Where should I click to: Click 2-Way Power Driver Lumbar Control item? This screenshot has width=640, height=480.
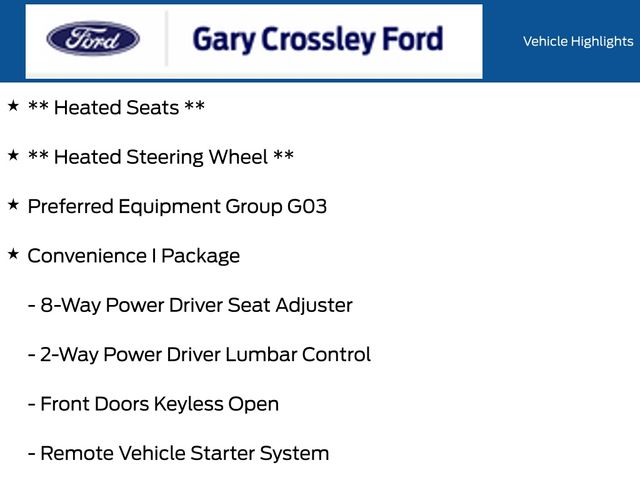[x=205, y=354]
